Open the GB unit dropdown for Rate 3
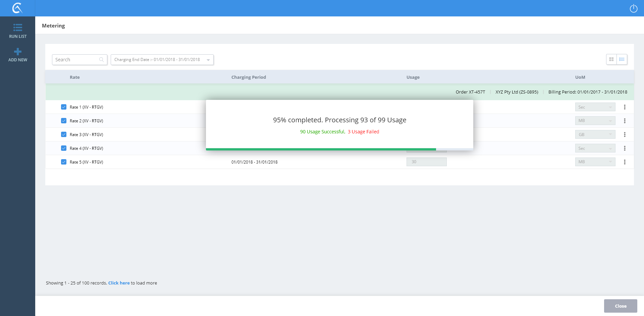This screenshot has height=316, width=644. 595,135
